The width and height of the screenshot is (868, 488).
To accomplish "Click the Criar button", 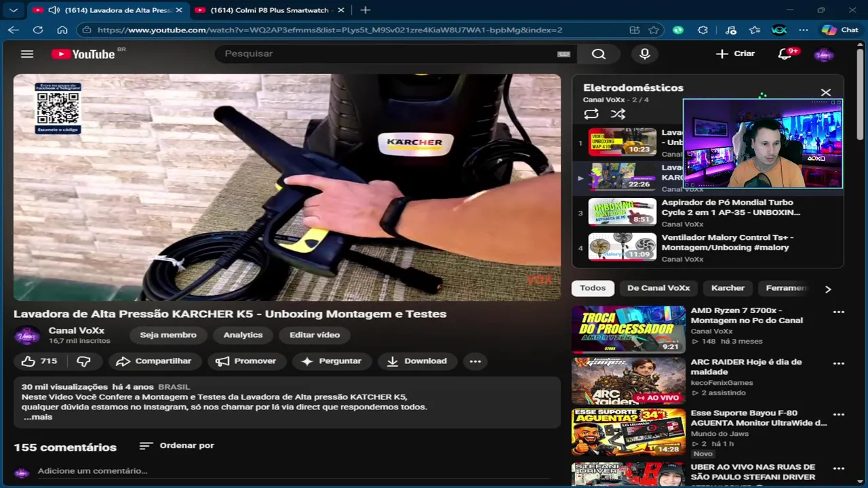I will [736, 54].
